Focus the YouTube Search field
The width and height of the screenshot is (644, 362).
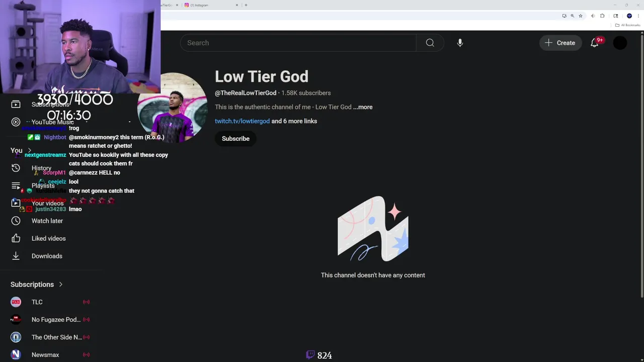click(298, 43)
